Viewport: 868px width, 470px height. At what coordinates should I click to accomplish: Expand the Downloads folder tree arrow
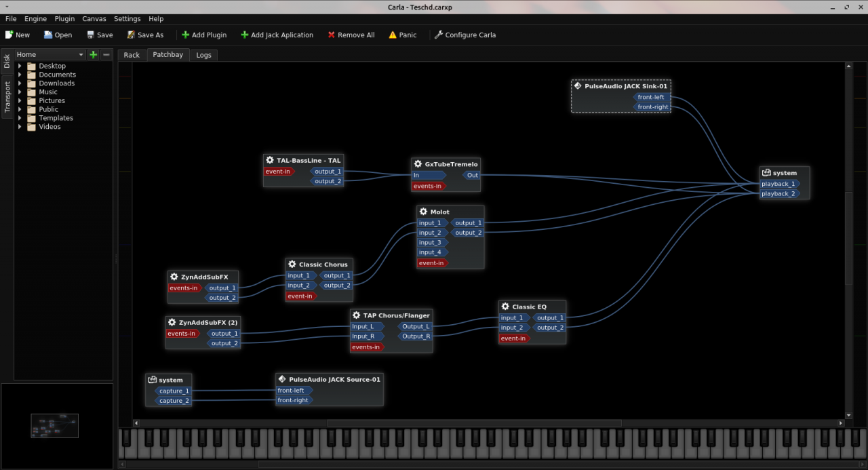click(20, 83)
